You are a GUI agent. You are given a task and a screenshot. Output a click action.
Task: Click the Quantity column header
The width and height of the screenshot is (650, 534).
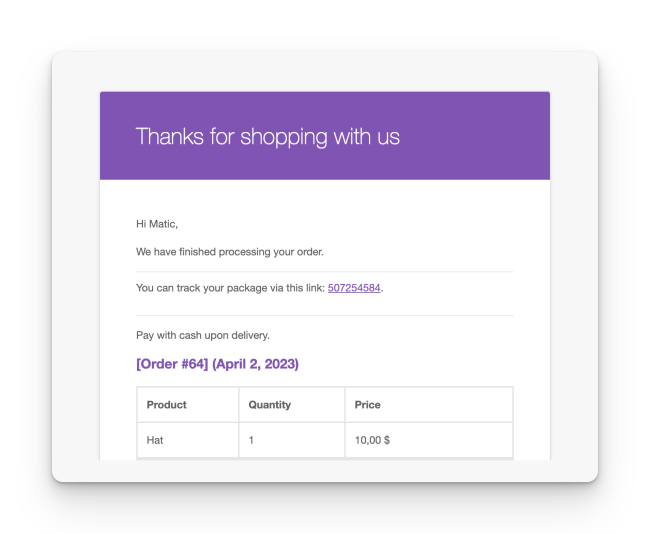tap(270, 405)
